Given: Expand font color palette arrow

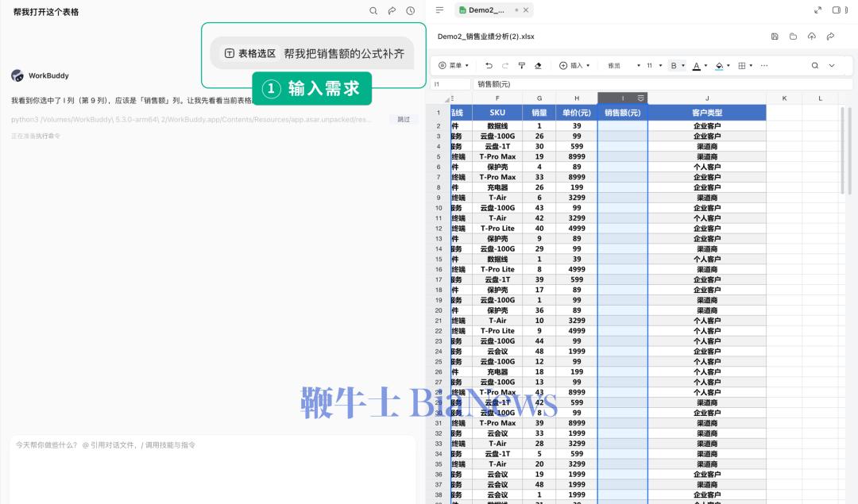Looking at the screenshot, I should (706, 66).
